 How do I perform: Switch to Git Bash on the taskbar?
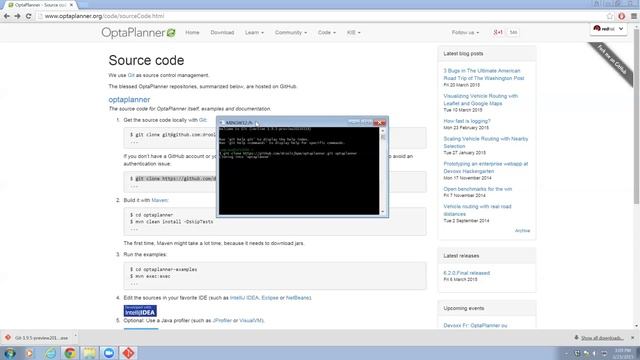coord(128,353)
